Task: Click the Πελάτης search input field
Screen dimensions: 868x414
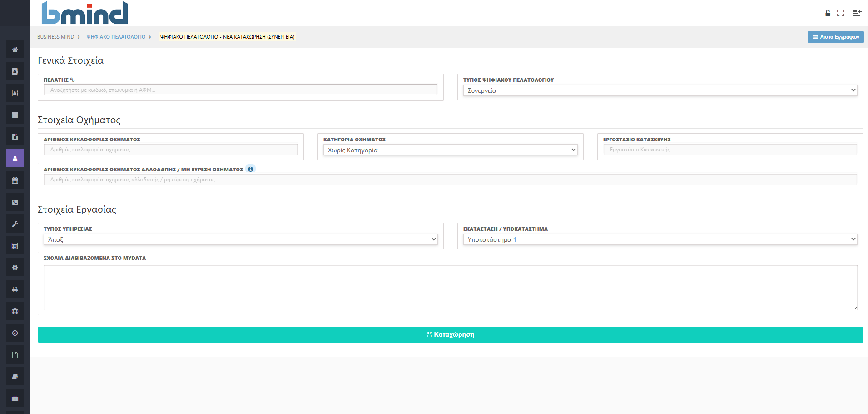Action: pos(240,90)
